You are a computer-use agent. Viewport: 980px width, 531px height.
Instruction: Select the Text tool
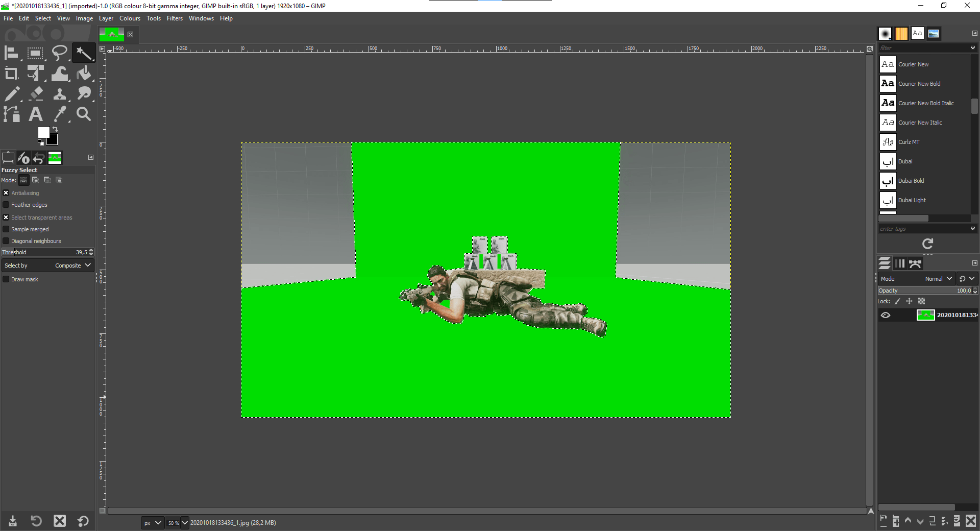35,114
